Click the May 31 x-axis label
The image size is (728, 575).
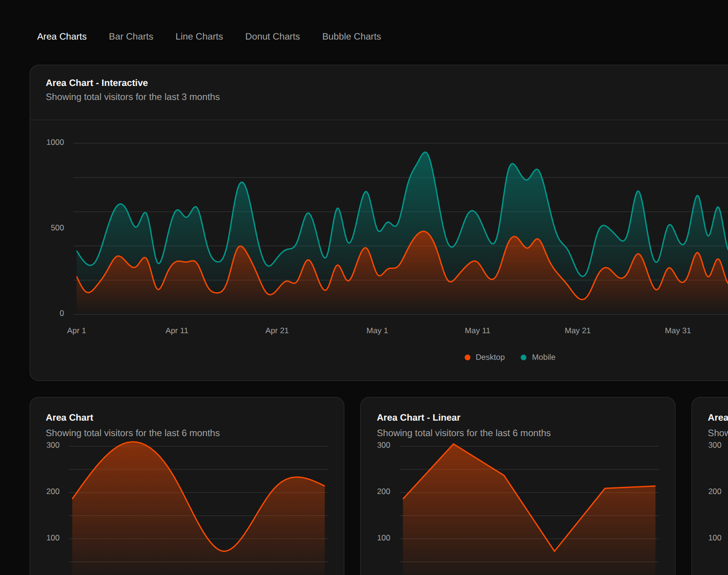click(678, 331)
